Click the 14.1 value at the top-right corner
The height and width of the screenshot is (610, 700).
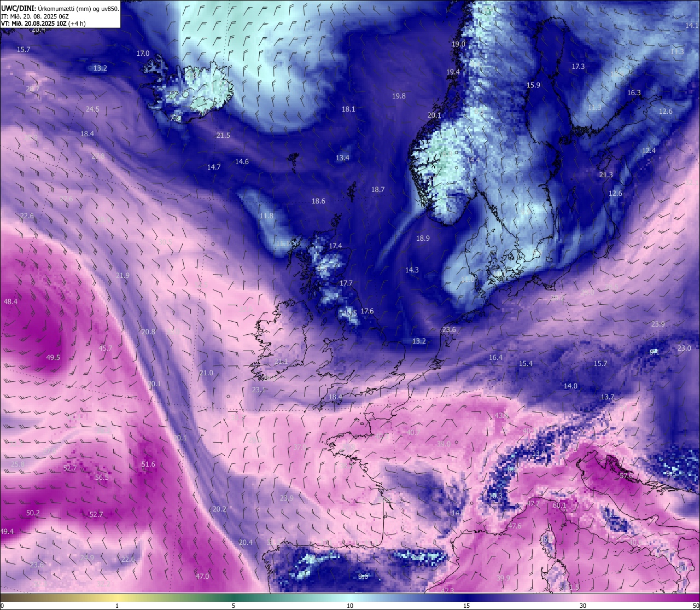point(692,26)
